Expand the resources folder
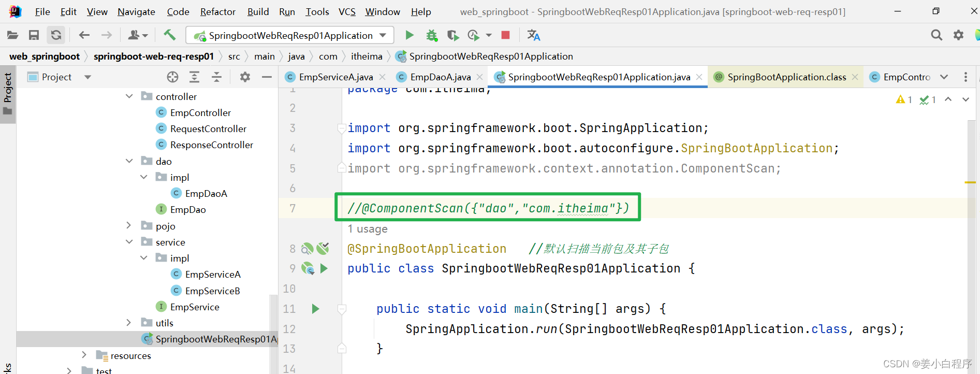The image size is (980, 374). pyautogui.click(x=84, y=355)
